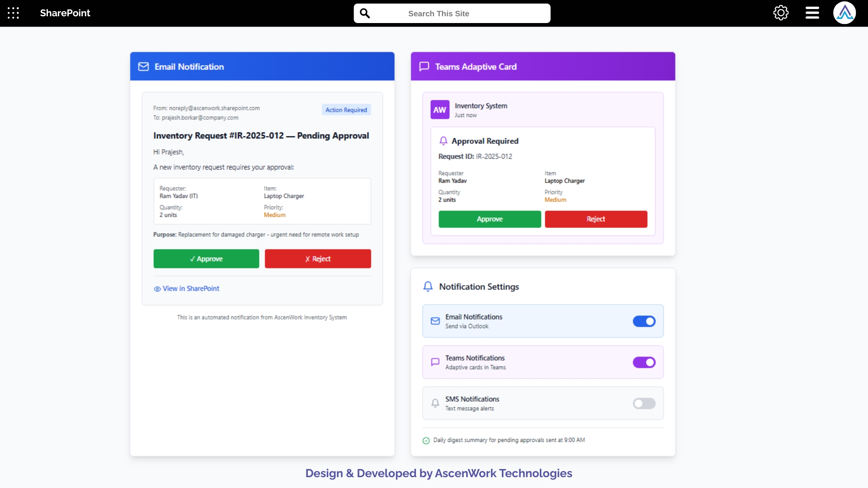Click the bell icon beside SMS Notifications
This screenshot has width=868, height=488.
[435, 403]
